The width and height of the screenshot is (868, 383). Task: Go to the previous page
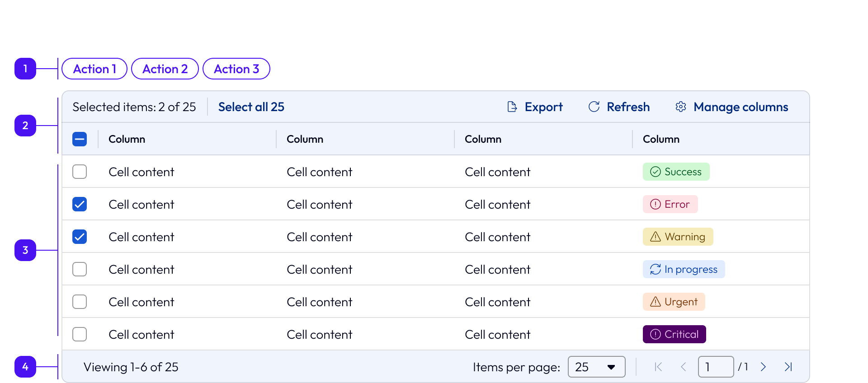click(683, 367)
